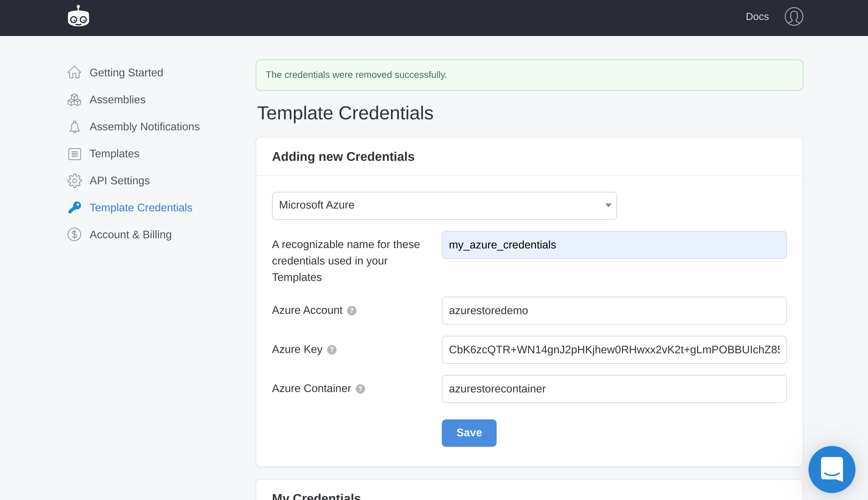The image size is (868, 500).
Task: Open the Docs link
Action: (x=757, y=17)
